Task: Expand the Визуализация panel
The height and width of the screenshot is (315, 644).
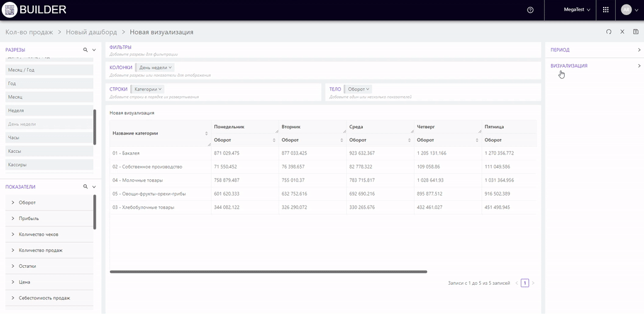Action: coord(594,65)
